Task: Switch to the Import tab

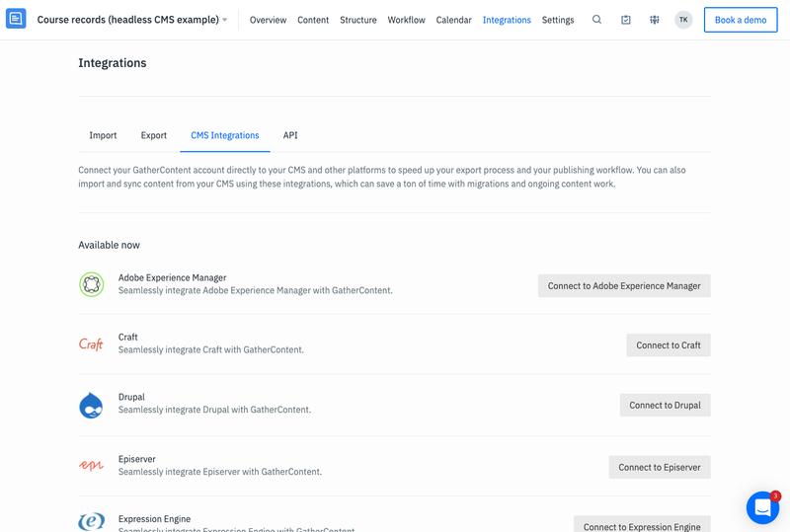Action: tap(103, 135)
